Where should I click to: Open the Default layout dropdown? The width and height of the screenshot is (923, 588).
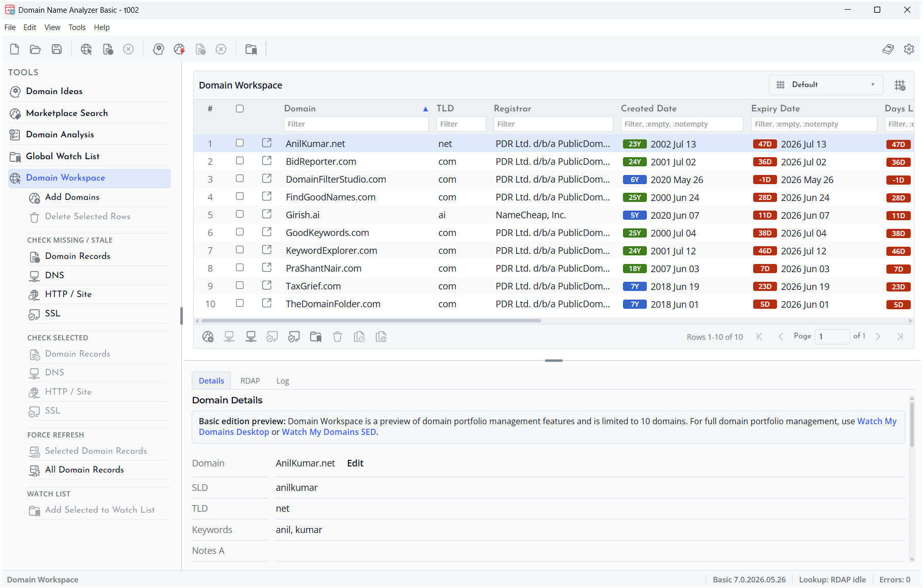(x=826, y=85)
